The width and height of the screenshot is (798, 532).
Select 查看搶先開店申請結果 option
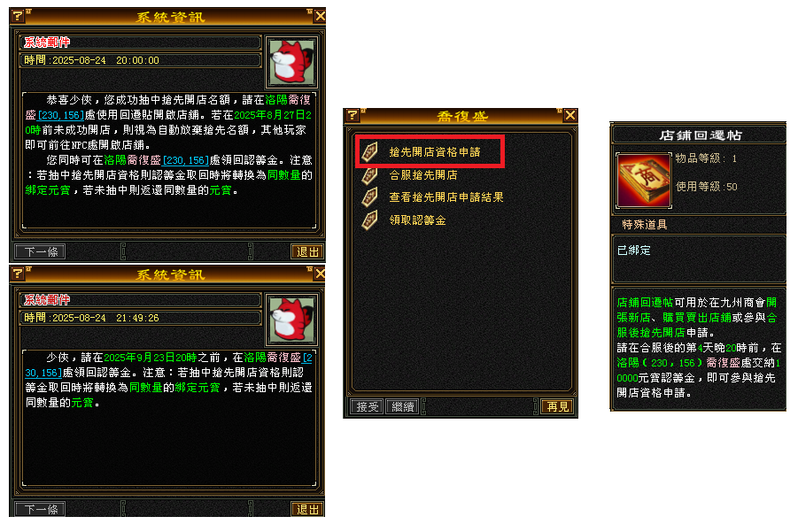coord(445,197)
